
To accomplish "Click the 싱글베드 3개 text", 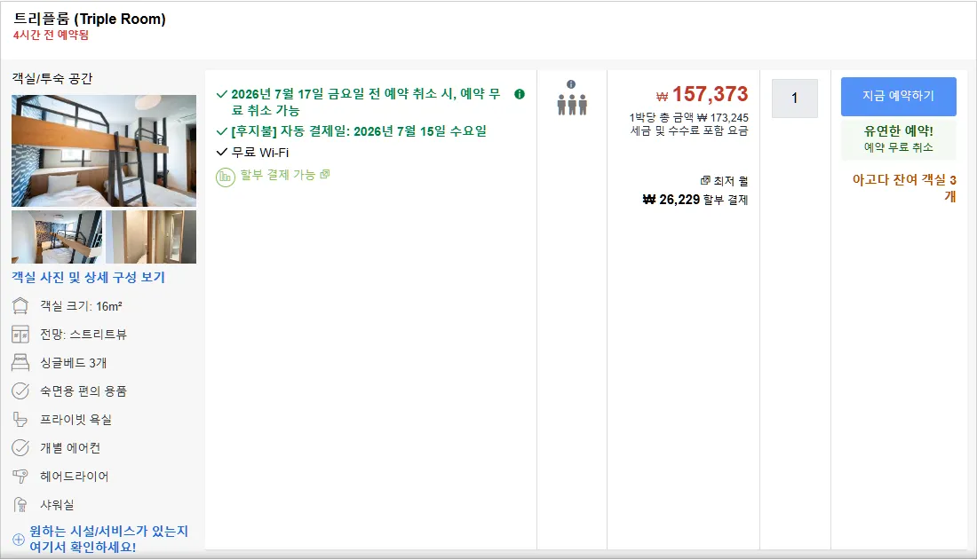I will (74, 363).
